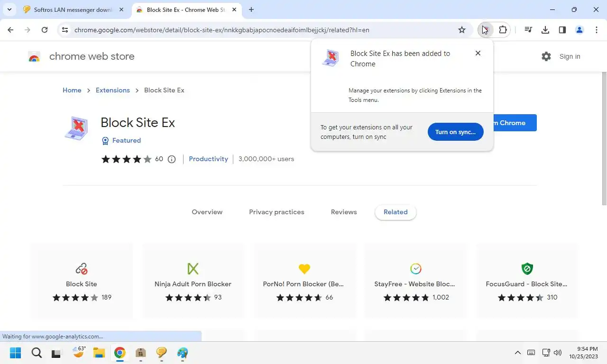Viewport: 607px width, 364px height.
Task: Open Softros messenger taskbar icon
Action: click(162, 353)
